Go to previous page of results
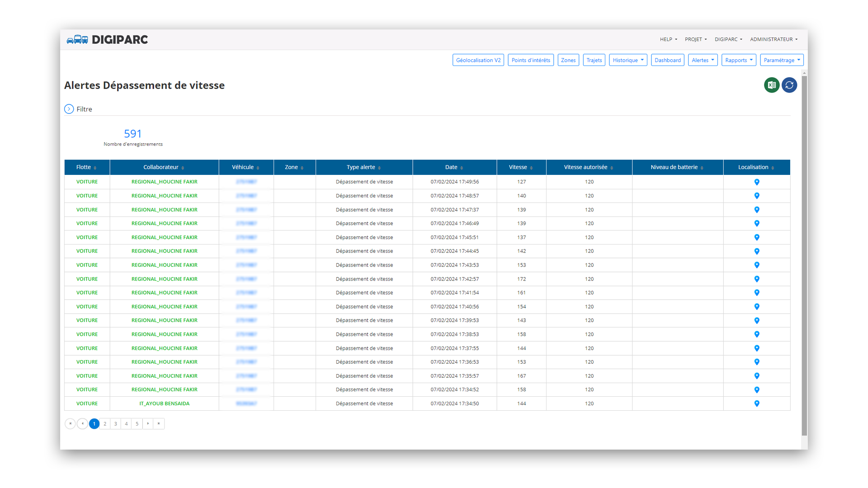Screen dimensions: 868x488 [x=82, y=423]
